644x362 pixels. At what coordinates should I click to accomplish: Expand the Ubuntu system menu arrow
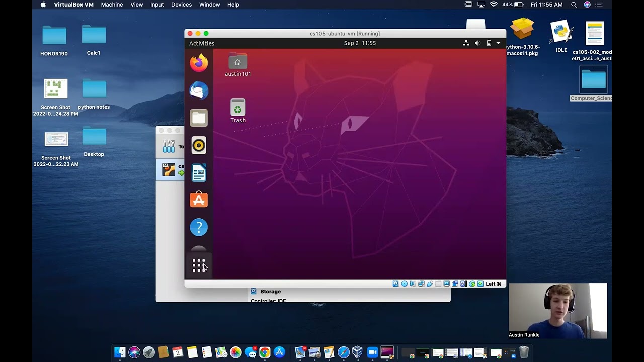(x=498, y=43)
